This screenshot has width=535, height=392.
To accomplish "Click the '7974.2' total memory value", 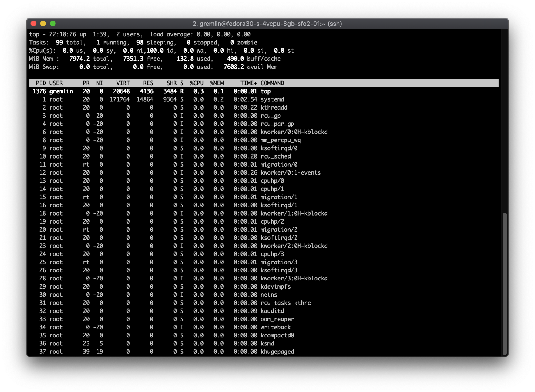I will [79, 59].
